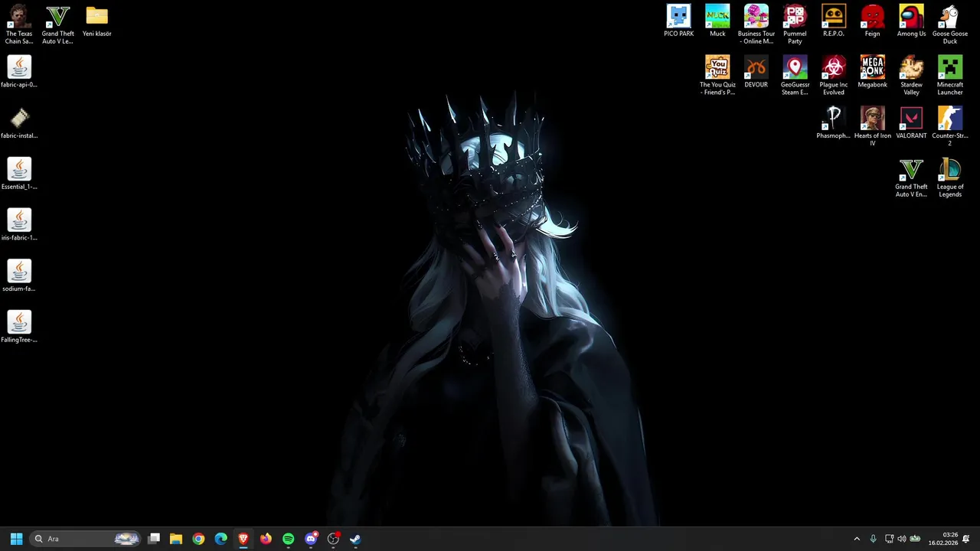The height and width of the screenshot is (551, 980).
Task: Select the fabric-api jar file
Action: tap(19, 72)
